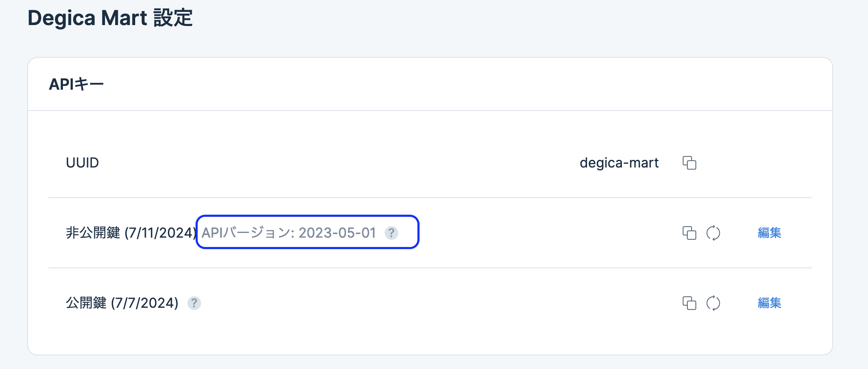
Task: Click the APIキー section heading
Action: tap(77, 84)
